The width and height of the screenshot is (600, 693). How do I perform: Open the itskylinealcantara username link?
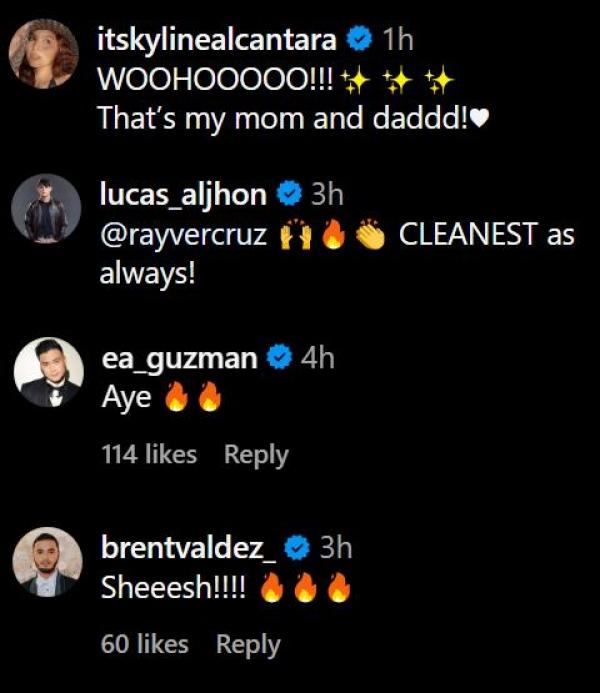click(218, 40)
